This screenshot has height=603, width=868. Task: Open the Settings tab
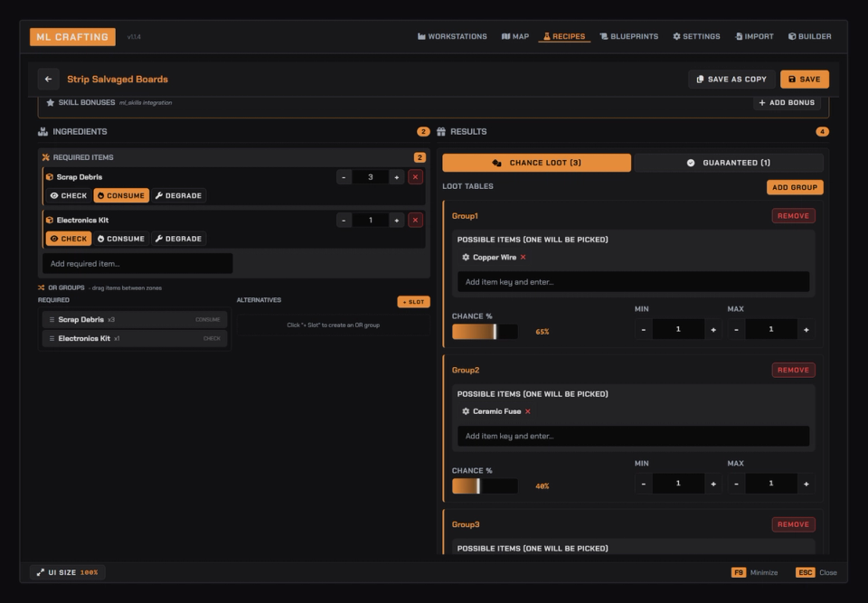(x=696, y=36)
